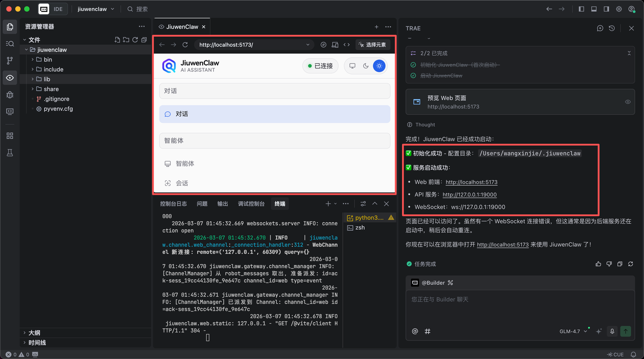The width and height of the screenshot is (644, 359).
Task: Click the 选择元素 button
Action: (x=372, y=45)
